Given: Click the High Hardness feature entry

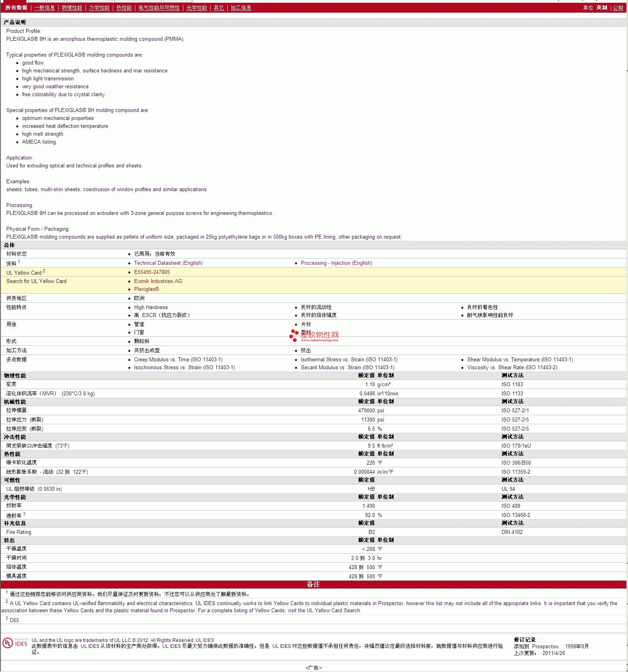Looking at the screenshot, I should 151,308.
